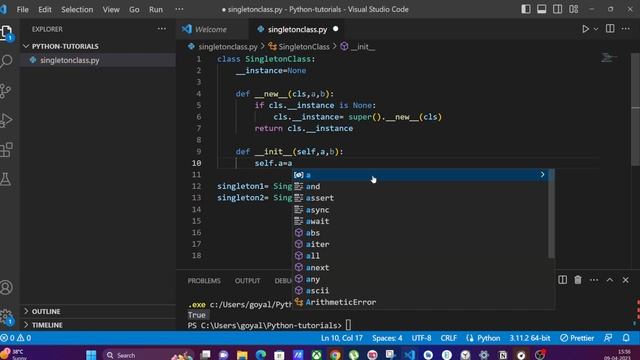Choose 'aiter' function suggestion
Image resolution: width=640 pixels, height=360 pixels.
420,244
